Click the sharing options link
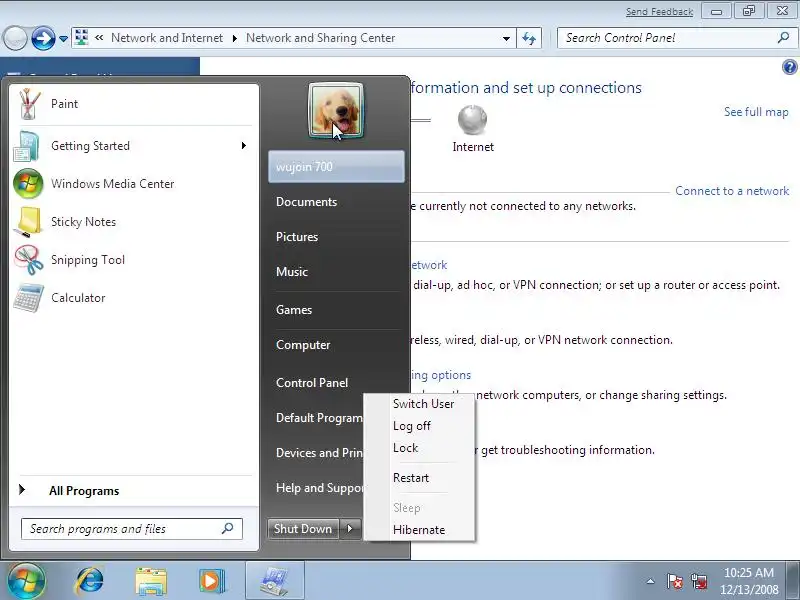This screenshot has height=600, width=800. pos(441,375)
